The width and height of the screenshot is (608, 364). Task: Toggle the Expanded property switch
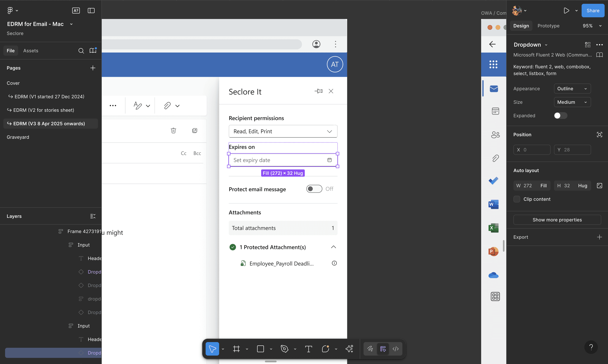pyautogui.click(x=560, y=116)
